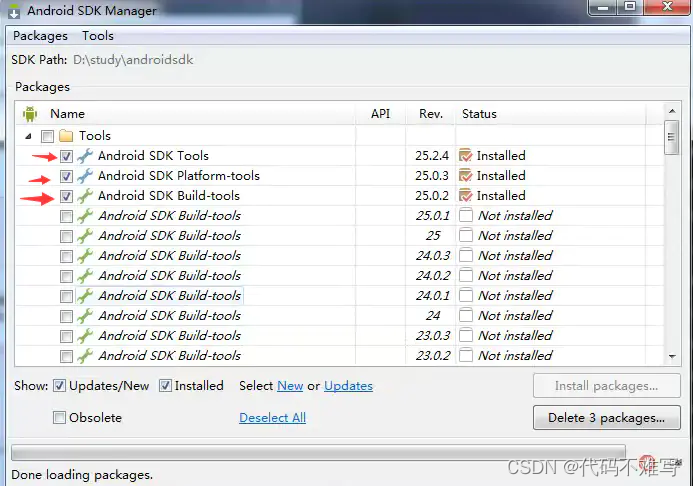Image resolution: width=693 pixels, height=486 pixels.
Task: Click the Done loading packages status text
Action: (82, 475)
